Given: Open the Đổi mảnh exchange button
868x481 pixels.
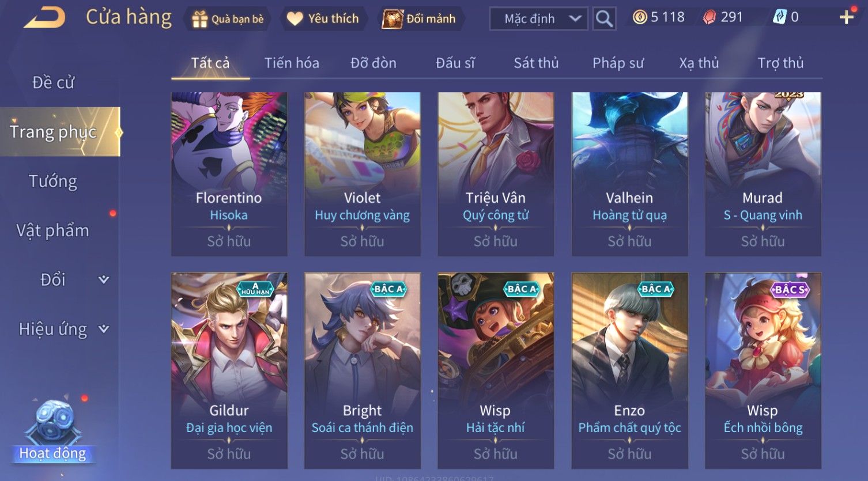Looking at the screenshot, I should click(420, 19).
